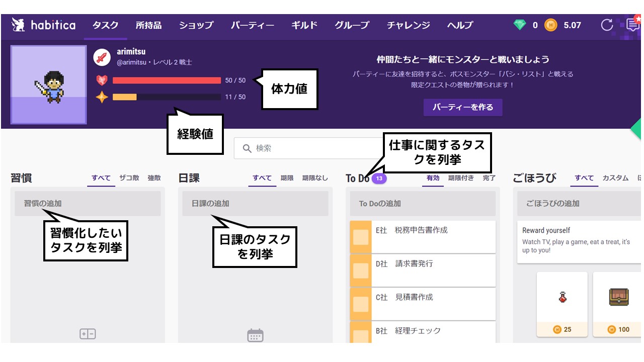Filter habits by 強敵
The width and height of the screenshot is (644, 362).
pos(154,178)
